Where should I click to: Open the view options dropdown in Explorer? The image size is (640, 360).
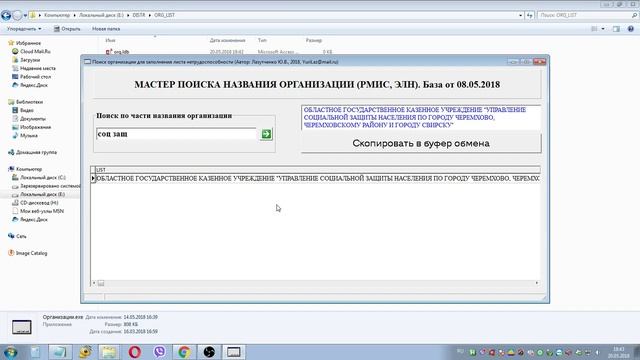(603, 29)
